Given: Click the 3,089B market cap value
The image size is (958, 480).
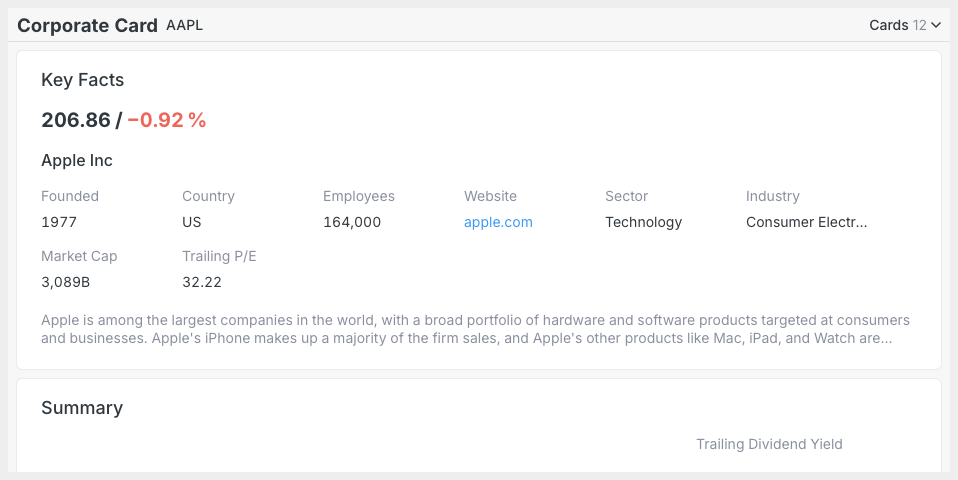Looking at the screenshot, I should [65, 282].
